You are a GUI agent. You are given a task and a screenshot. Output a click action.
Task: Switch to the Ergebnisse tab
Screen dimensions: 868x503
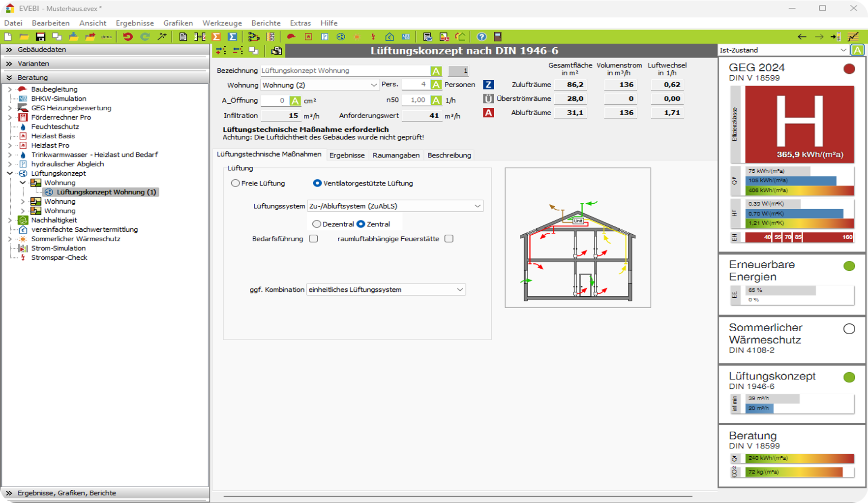347,155
